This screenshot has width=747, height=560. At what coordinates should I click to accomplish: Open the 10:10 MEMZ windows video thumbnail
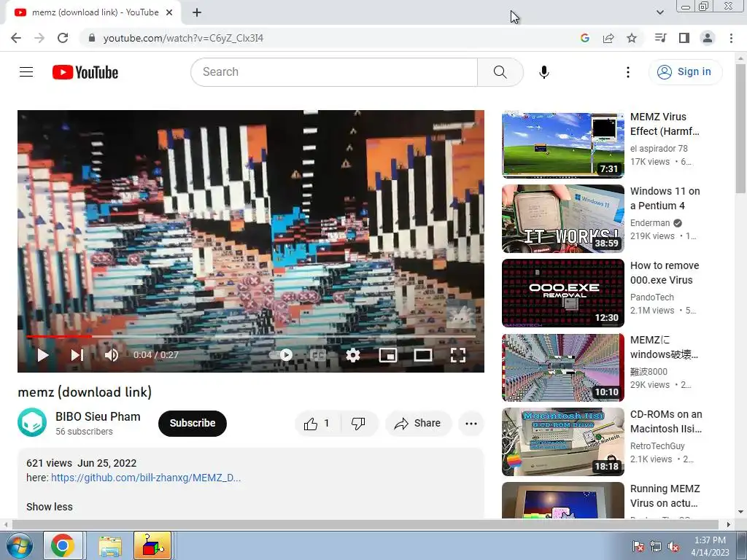[x=563, y=367]
